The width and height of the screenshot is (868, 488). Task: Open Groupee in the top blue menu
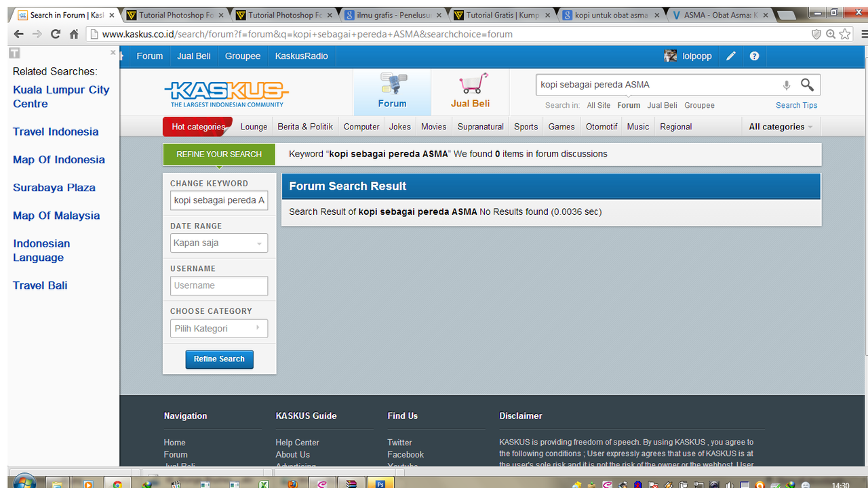[243, 56]
